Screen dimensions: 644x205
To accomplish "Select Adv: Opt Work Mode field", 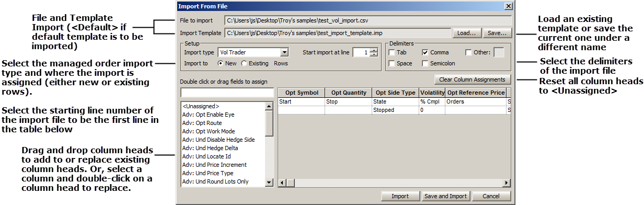I will coord(223,131).
